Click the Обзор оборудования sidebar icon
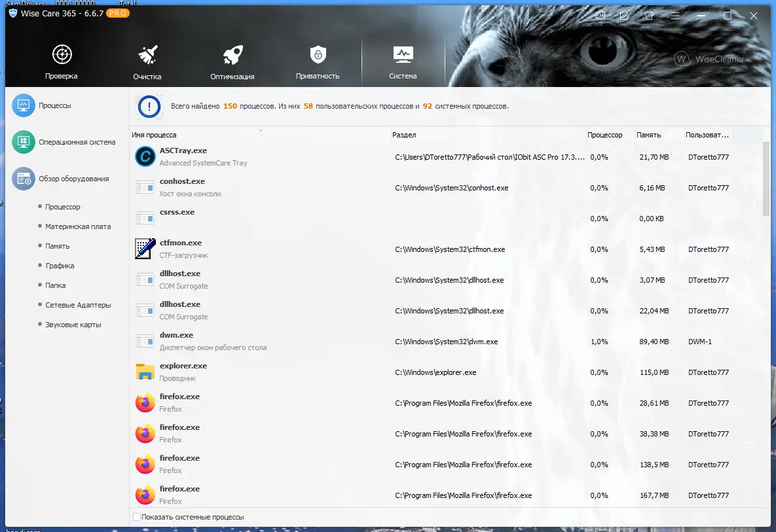 click(24, 179)
